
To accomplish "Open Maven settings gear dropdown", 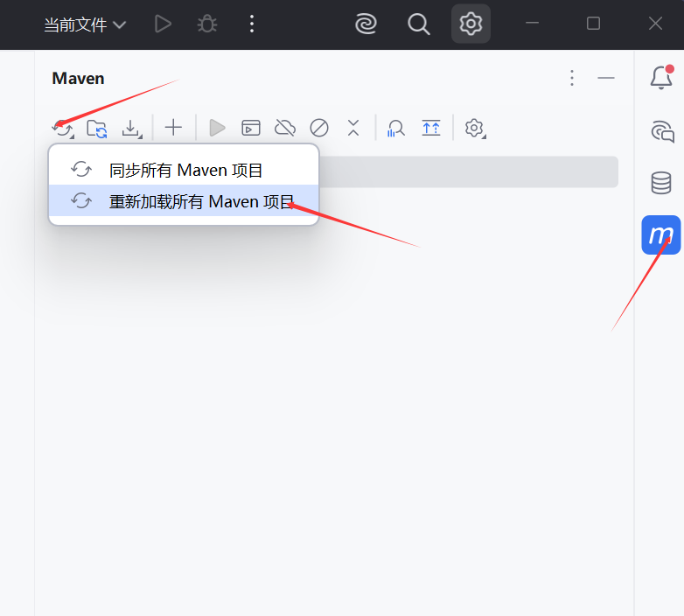I will tap(475, 129).
